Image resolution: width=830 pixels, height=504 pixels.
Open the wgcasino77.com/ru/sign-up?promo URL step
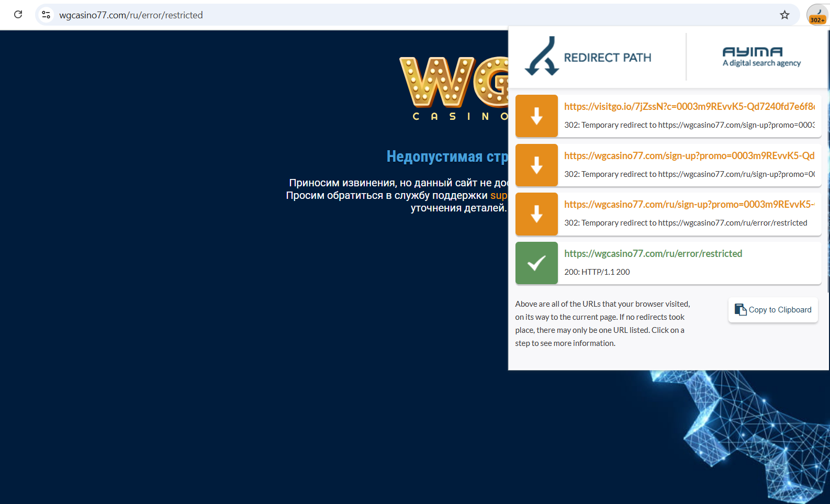click(689, 204)
